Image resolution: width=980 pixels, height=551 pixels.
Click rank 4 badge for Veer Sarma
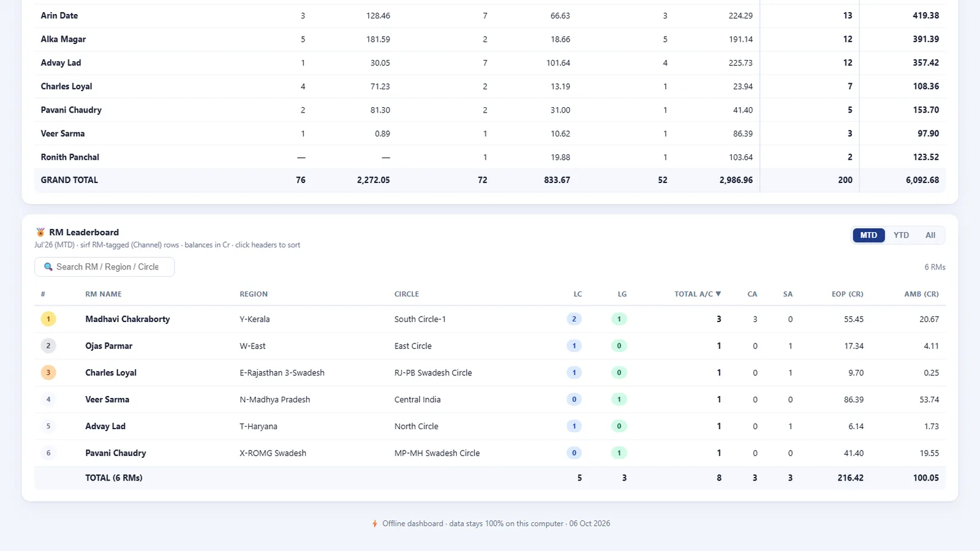pyautogui.click(x=48, y=399)
